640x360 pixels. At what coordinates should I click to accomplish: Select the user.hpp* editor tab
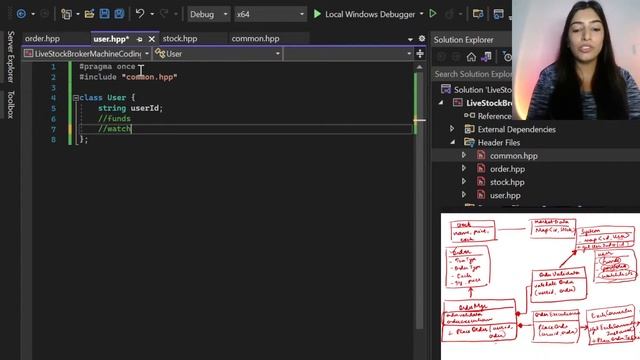coord(111,39)
